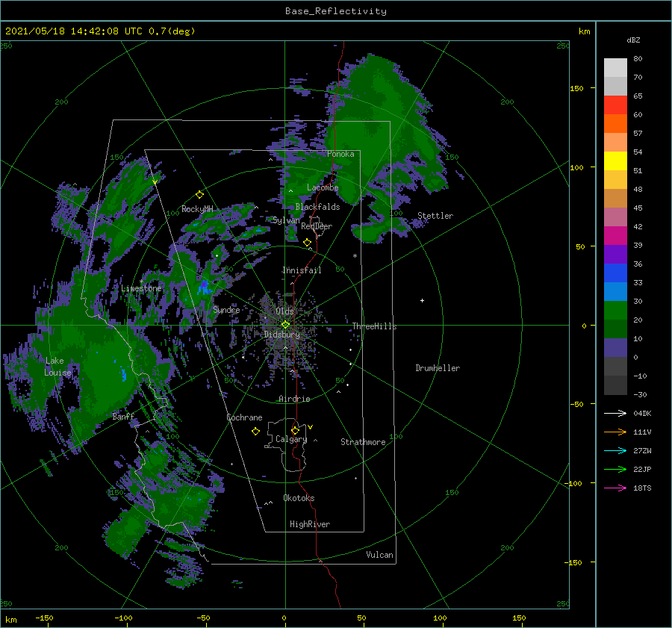
Task: Click the Olds city label
Action: coord(284,311)
